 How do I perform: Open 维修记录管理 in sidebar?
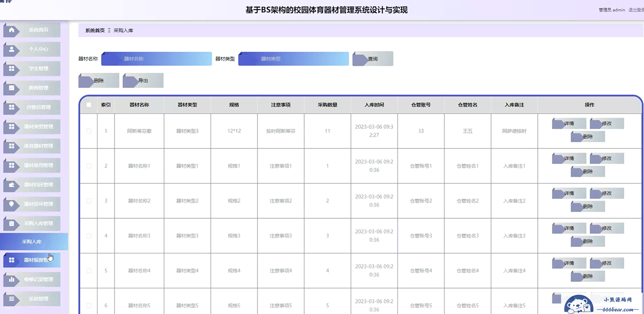pyautogui.click(x=32, y=279)
